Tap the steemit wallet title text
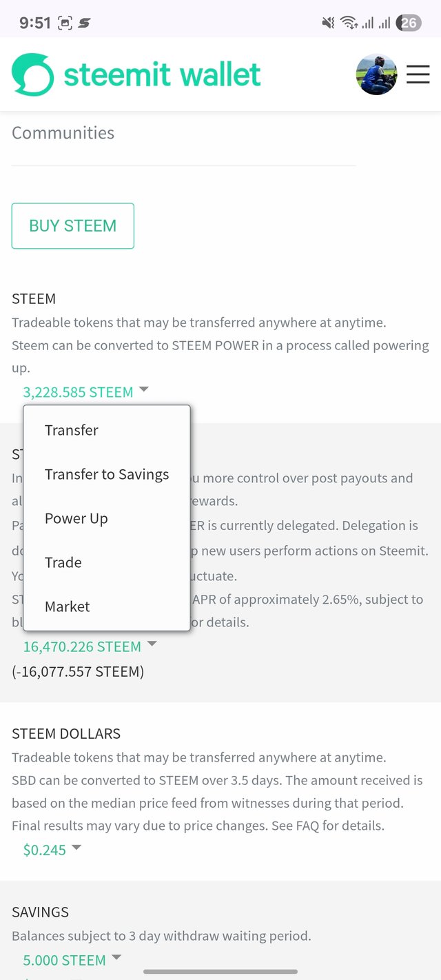441x980 pixels. [162, 74]
